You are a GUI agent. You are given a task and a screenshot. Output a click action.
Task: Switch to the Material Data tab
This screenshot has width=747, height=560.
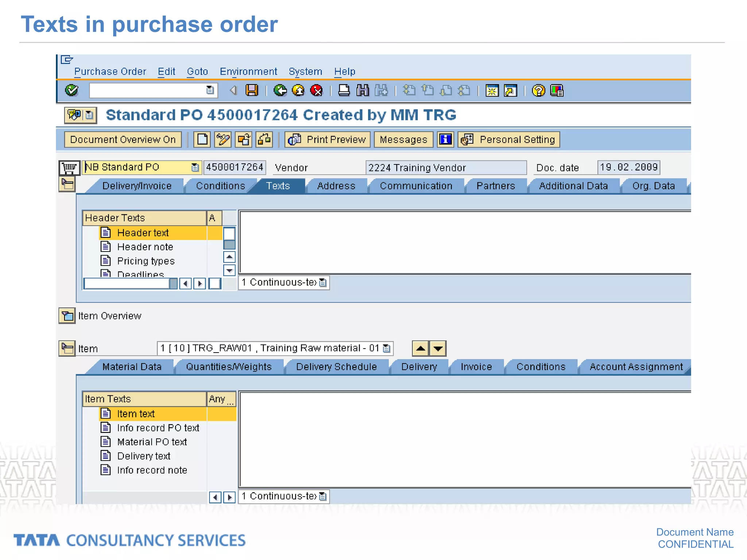[x=132, y=367]
